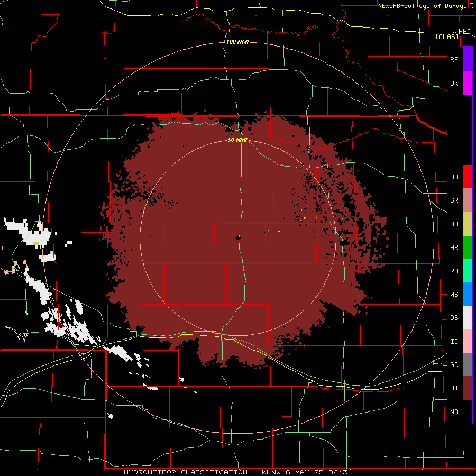Click the RF legend label
The width and height of the screenshot is (476, 476).
[x=454, y=59]
